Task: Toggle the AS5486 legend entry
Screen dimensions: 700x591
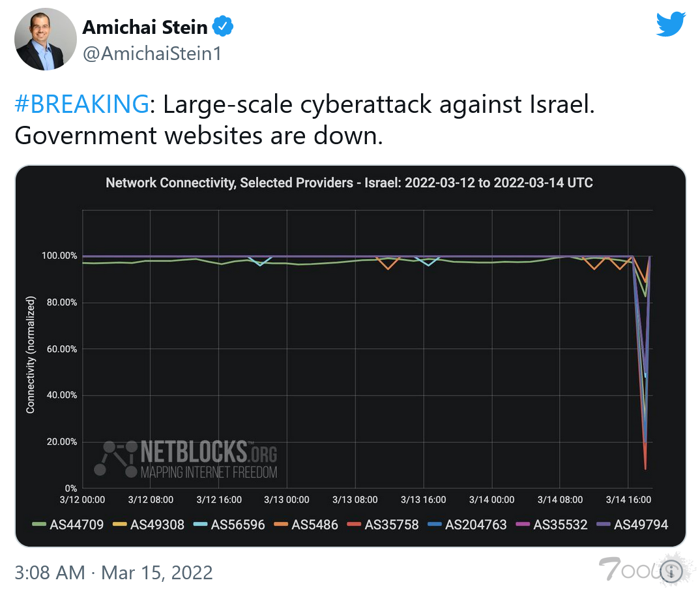Action: (306, 524)
